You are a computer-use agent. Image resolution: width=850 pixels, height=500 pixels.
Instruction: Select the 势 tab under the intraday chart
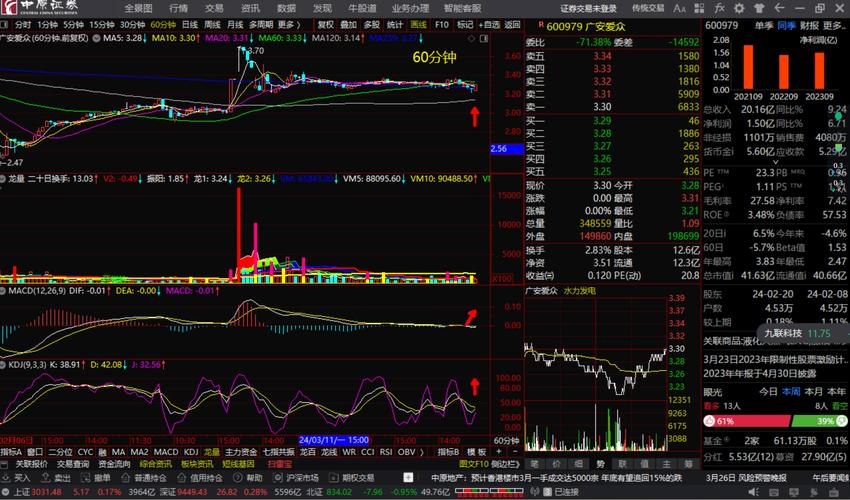pyautogui.click(x=601, y=464)
